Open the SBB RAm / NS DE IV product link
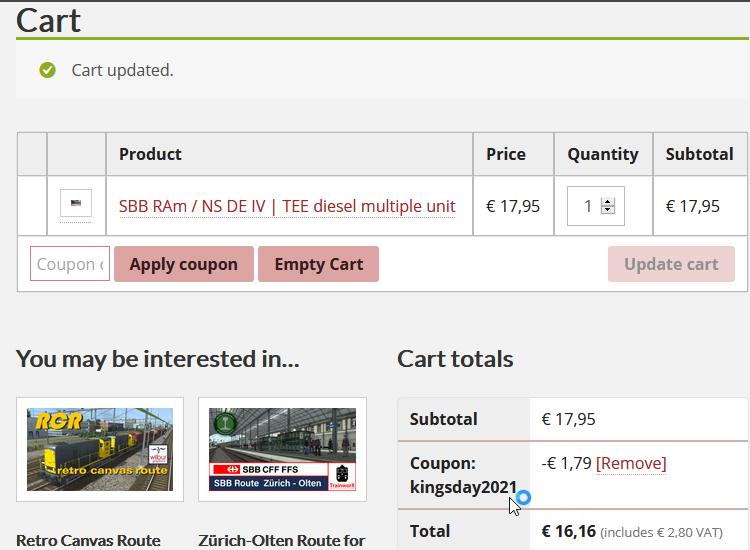This screenshot has width=750, height=550. (x=287, y=206)
